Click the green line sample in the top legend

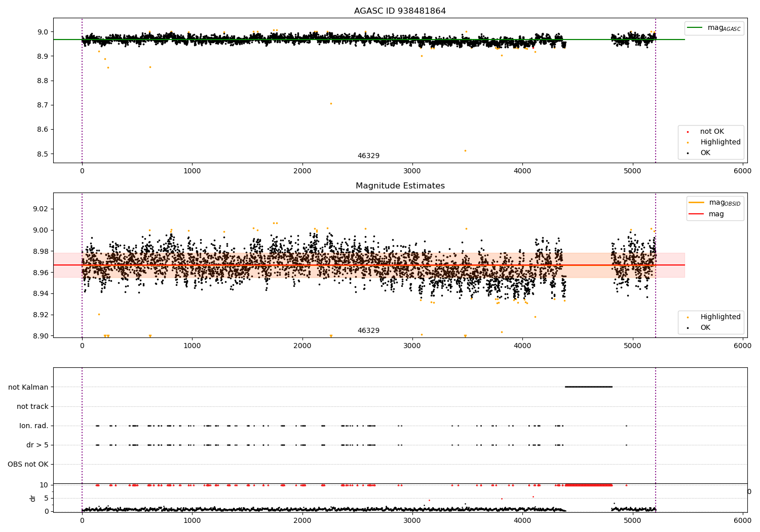pyautogui.click(x=696, y=28)
